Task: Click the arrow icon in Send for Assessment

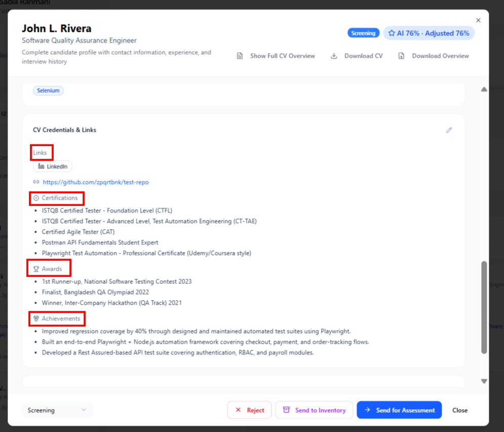Action: (367, 410)
